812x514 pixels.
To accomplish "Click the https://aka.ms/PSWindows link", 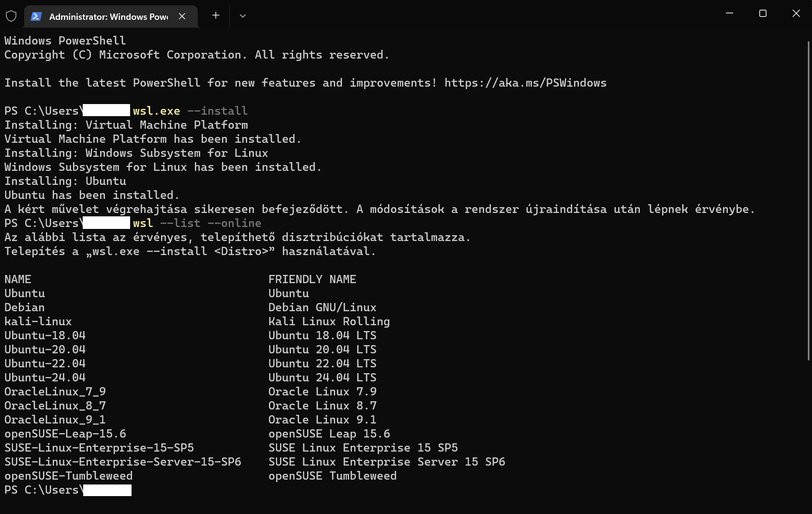I will pyautogui.click(x=525, y=83).
